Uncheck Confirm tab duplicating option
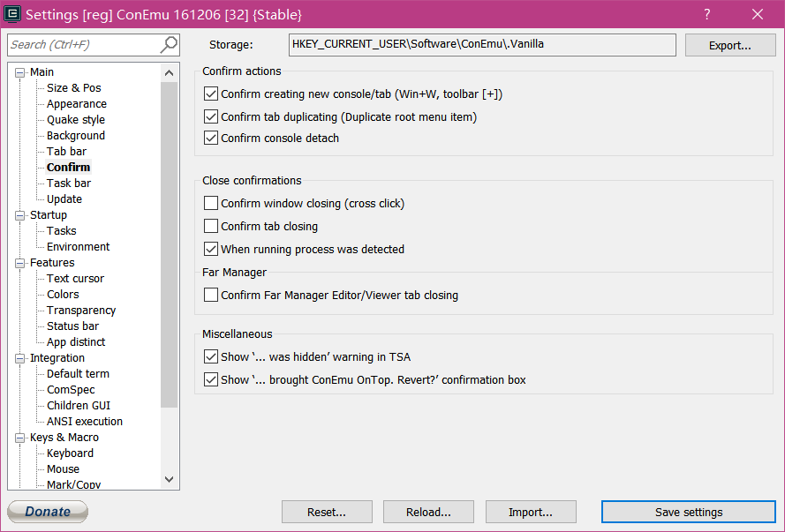785x532 pixels. (x=211, y=116)
